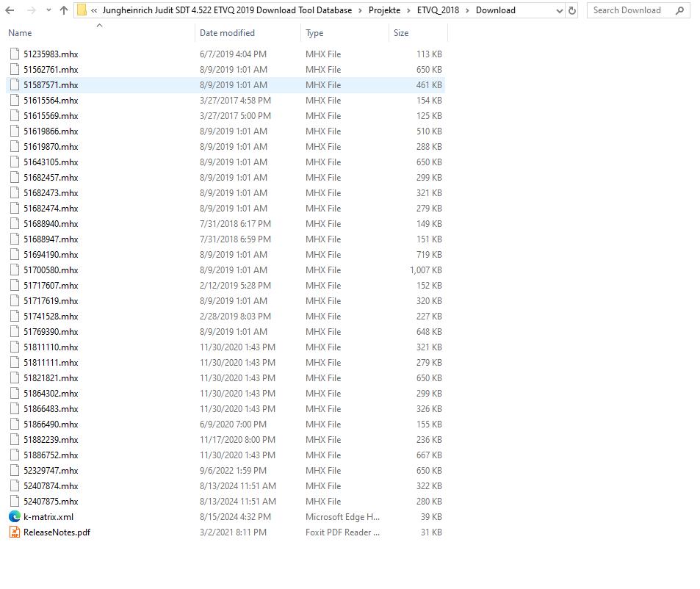
Task: Click the Download breadcrumb segment
Action: (x=496, y=10)
